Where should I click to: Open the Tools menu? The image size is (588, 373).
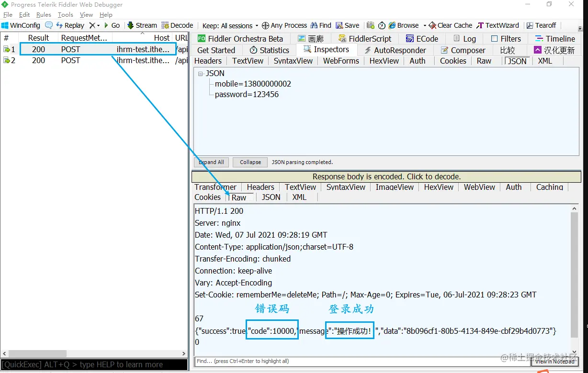point(66,15)
